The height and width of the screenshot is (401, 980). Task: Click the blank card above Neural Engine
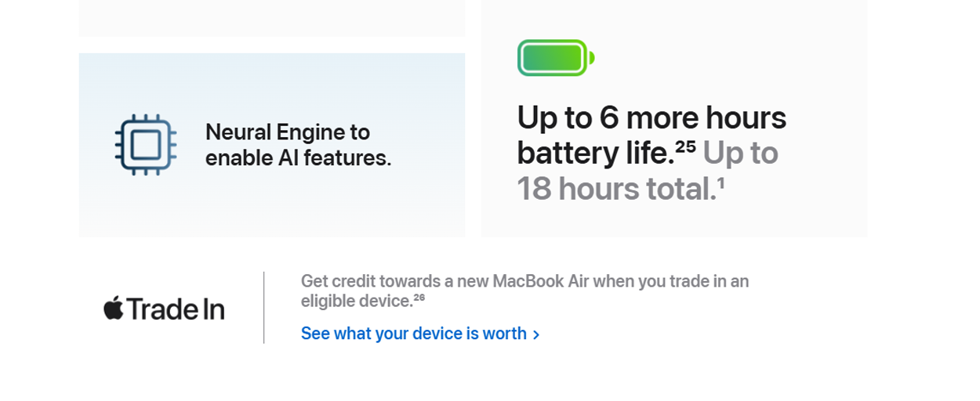[x=272, y=17]
